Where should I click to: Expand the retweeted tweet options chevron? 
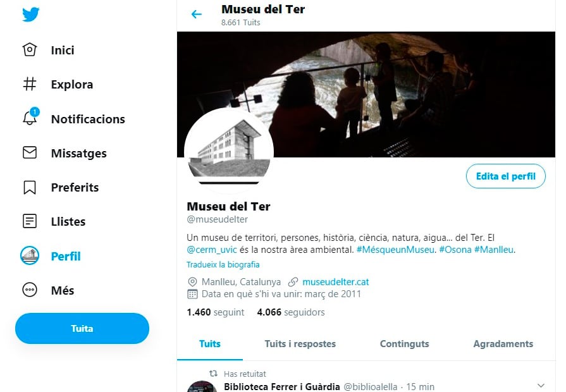(541, 386)
